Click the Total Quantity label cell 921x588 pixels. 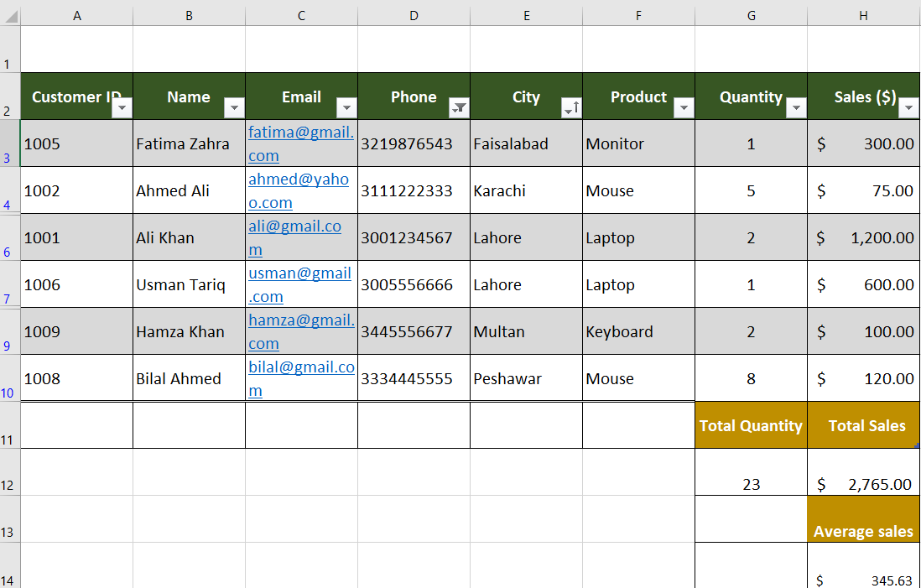point(752,425)
